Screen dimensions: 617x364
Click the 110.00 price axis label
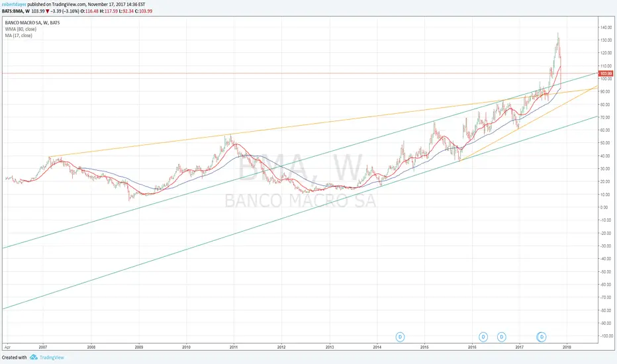pos(606,66)
